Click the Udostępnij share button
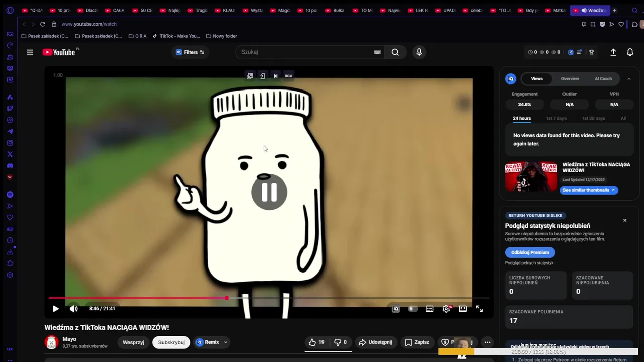The width and height of the screenshot is (644, 362). click(375, 342)
